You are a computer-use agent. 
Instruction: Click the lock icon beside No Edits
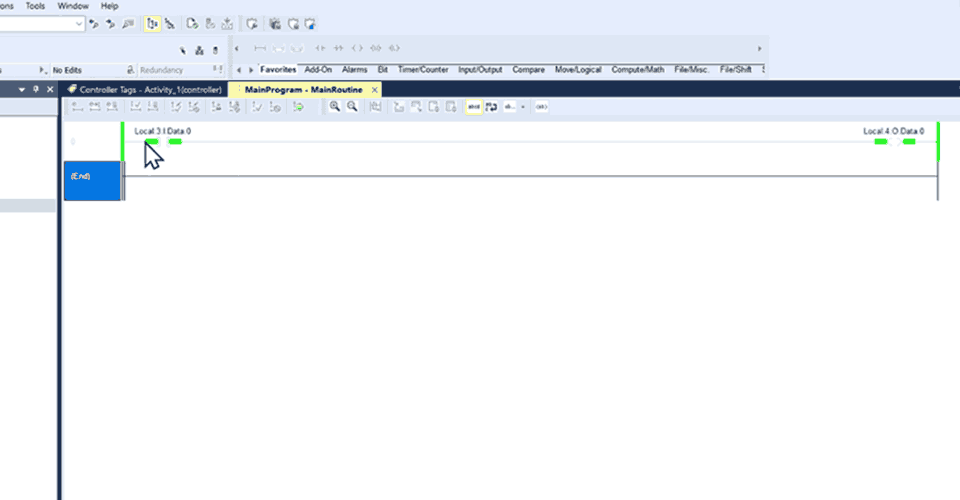[130, 70]
